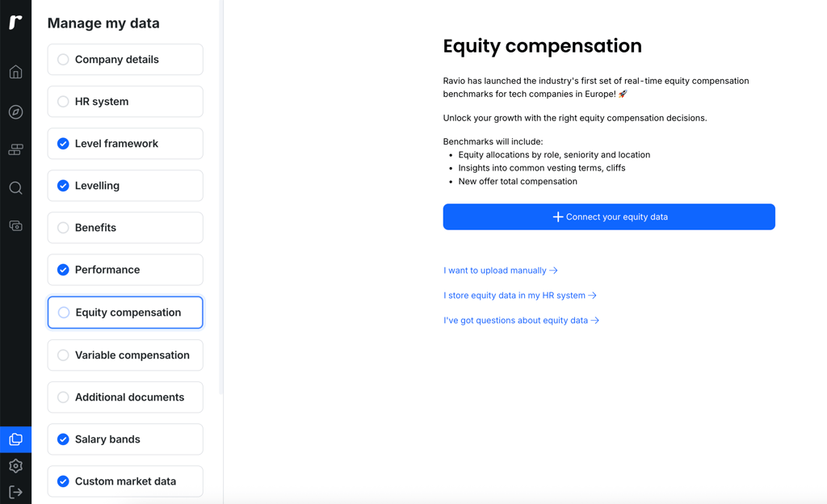The image size is (827, 504).
Task: Follow the 'I want to upload manually' link
Action: (x=501, y=271)
